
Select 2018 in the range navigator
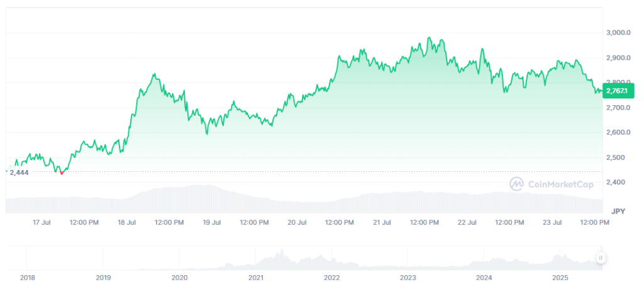27,277
